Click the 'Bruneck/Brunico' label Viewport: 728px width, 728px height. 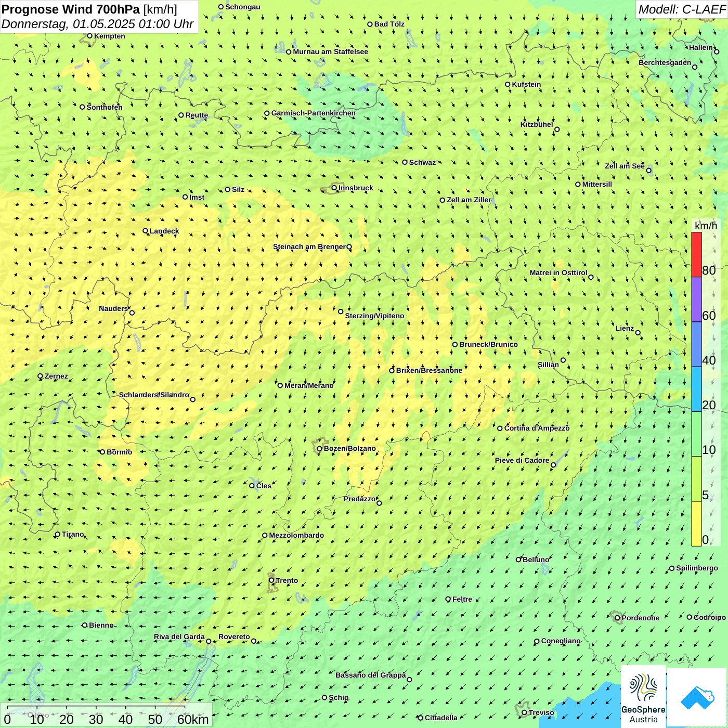pos(488,344)
